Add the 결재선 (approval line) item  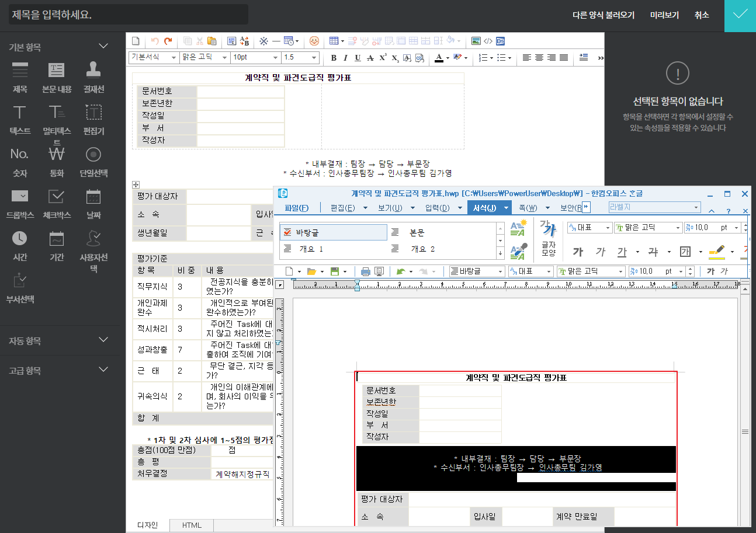(93, 76)
